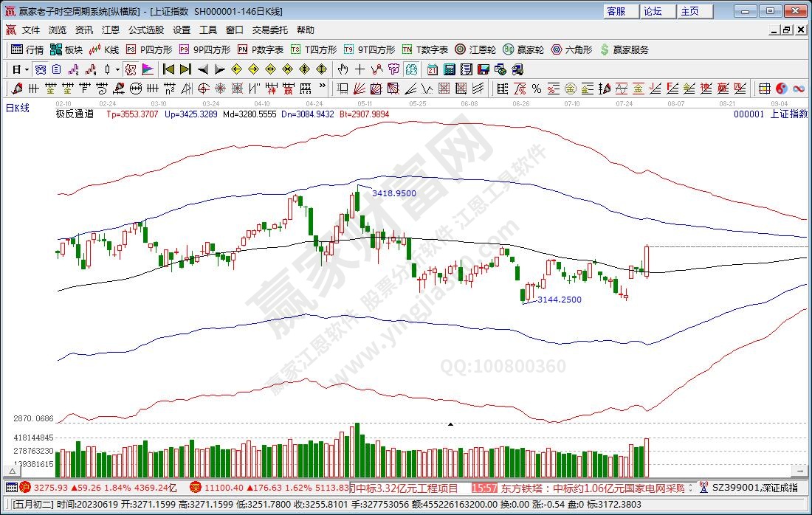Click the yin-yang Taiji icon
This screenshot has width=812, height=515.
click(781, 89)
